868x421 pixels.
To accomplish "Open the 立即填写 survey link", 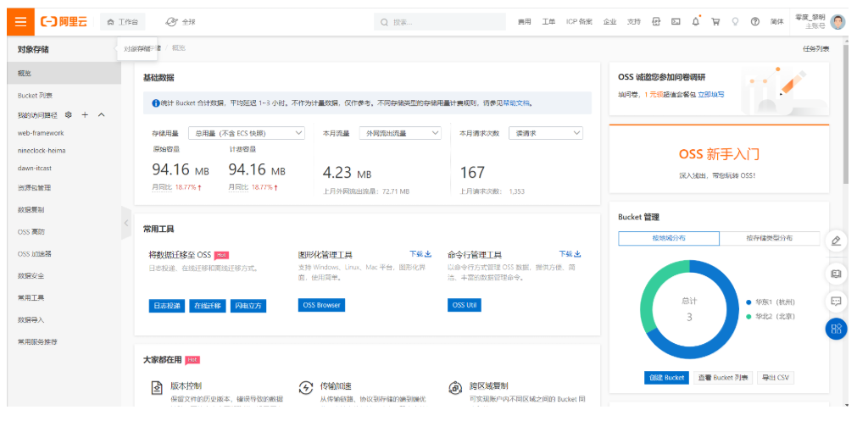I will [711, 95].
